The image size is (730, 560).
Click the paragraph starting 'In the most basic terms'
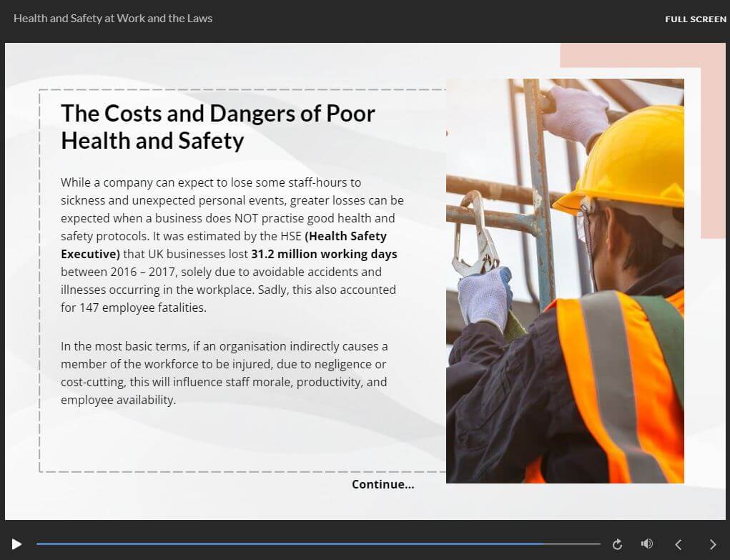(x=225, y=373)
